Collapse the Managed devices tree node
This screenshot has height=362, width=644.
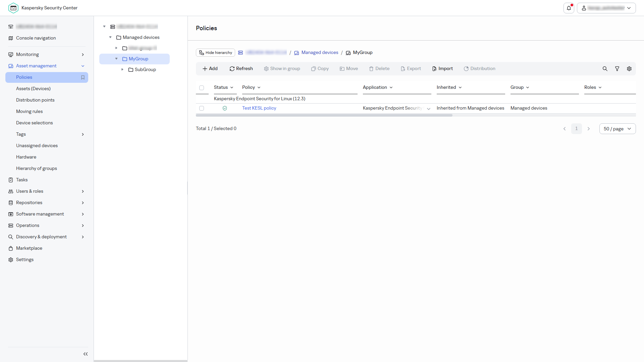click(x=110, y=37)
